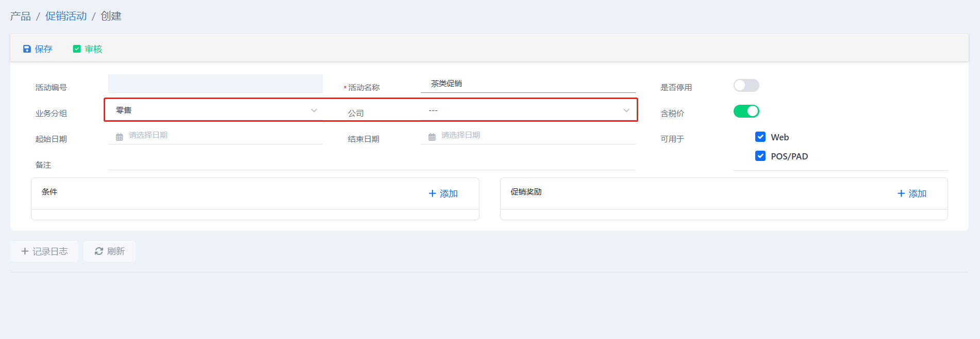The width and height of the screenshot is (980, 339).
Task: Click the plus icon on 记录日志
Action: click(25, 251)
